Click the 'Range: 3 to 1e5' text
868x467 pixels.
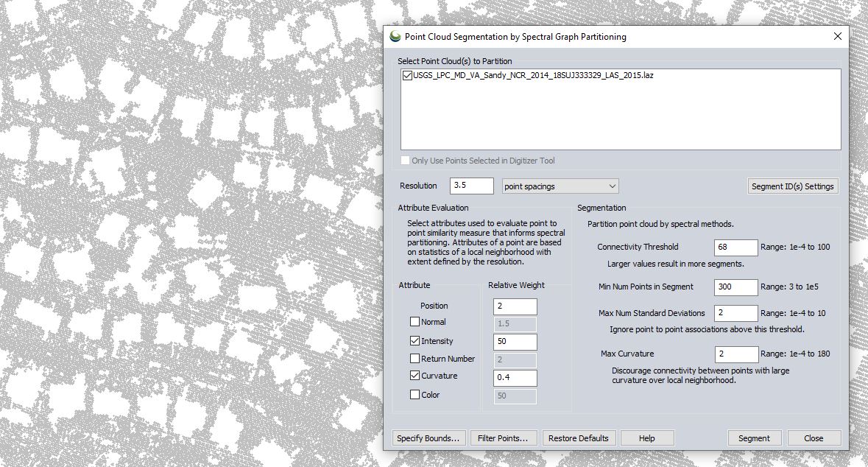pyautogui.click(x=789, y=287)
